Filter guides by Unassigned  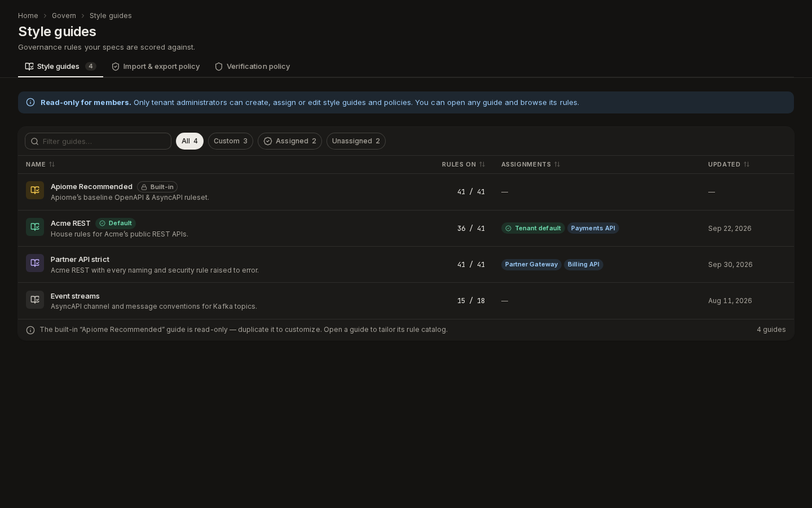tap(356, 141)
